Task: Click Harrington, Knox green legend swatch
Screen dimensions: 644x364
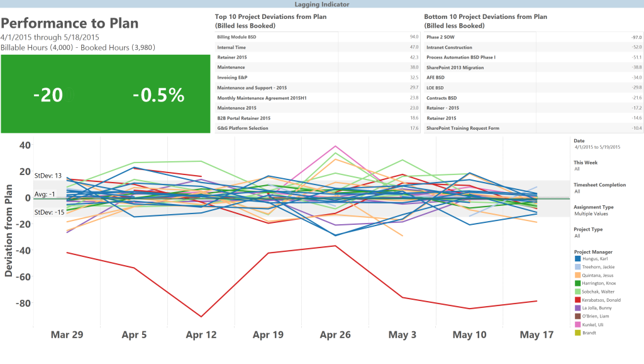Action: click(577, 283)
